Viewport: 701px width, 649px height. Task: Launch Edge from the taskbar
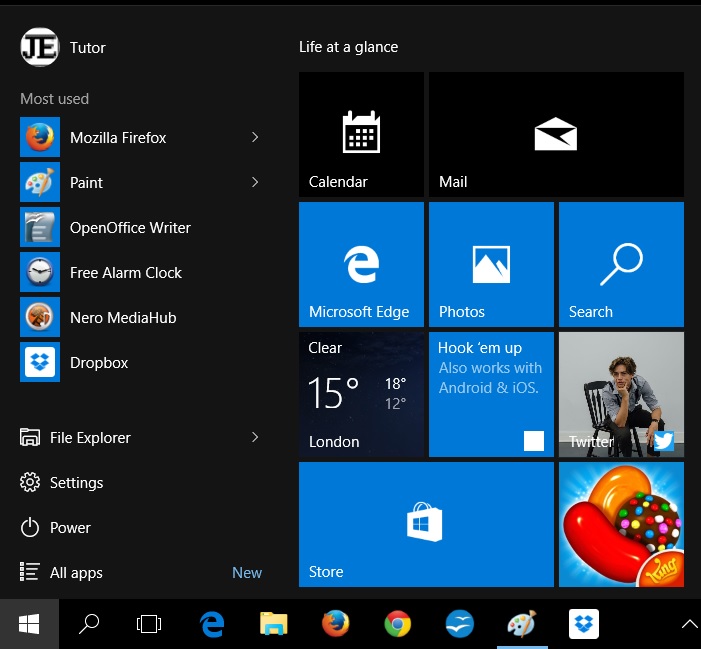[212, 624]
